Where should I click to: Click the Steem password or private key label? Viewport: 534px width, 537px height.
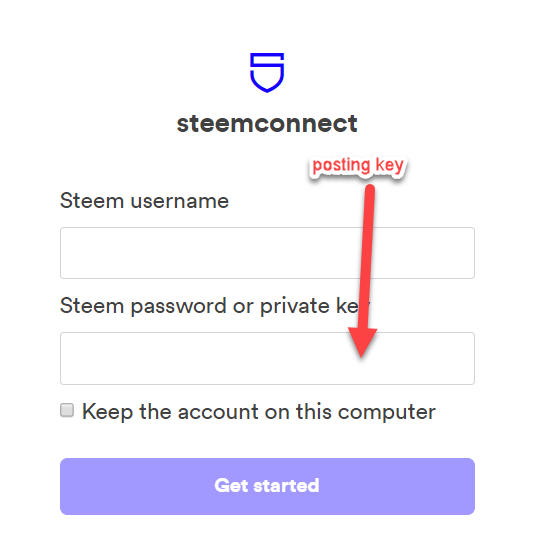pos(215,306)
